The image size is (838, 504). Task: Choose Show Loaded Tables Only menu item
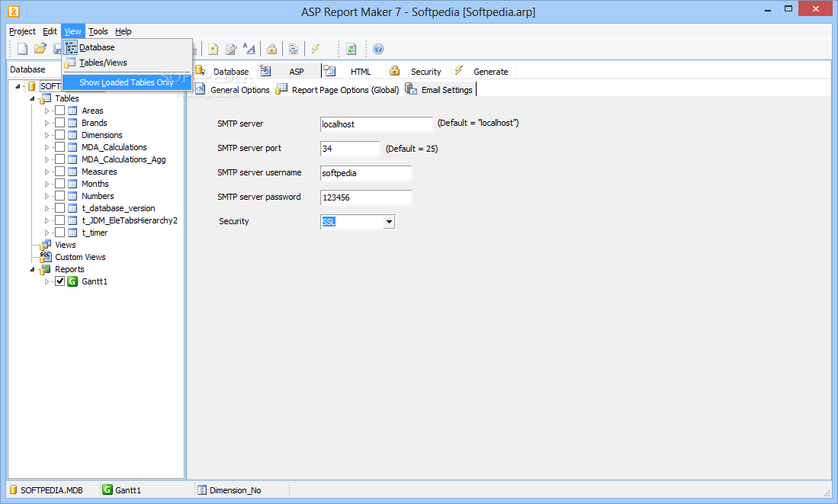(127, 82)
